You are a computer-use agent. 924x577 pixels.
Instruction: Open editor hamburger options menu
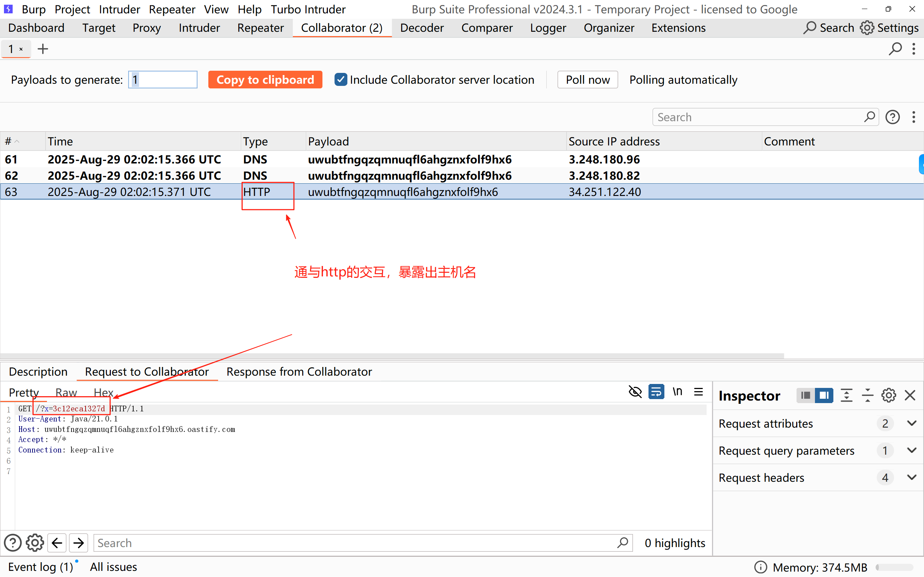(x=698, y=392)
